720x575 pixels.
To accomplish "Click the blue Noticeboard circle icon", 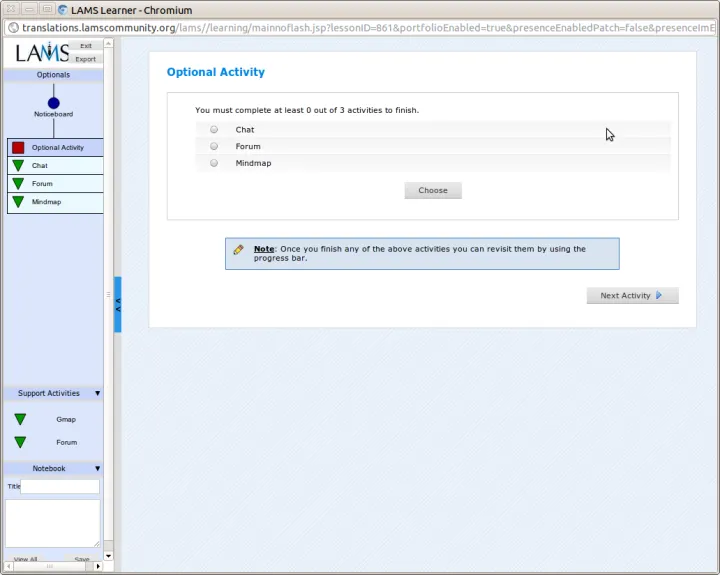I will [53, 103].
